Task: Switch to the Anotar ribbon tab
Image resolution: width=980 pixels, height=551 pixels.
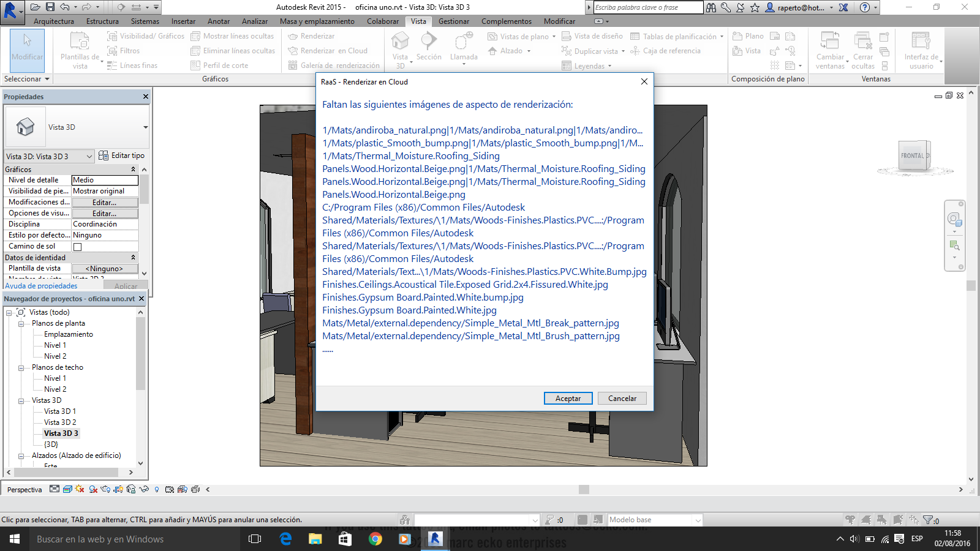Action: pos(219,21)
